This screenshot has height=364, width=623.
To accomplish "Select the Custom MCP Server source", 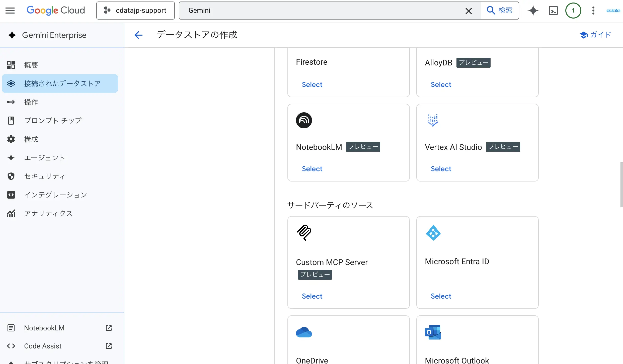I will point(312,296).
